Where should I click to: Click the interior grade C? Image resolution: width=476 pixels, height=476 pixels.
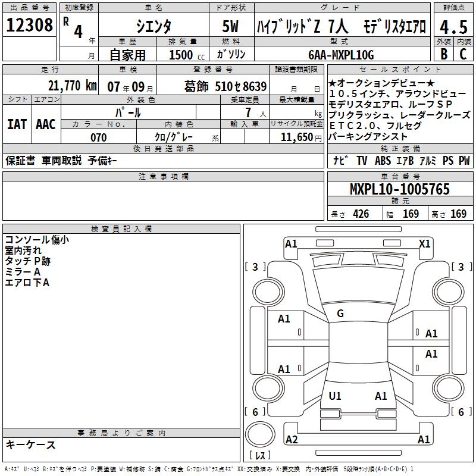pyautogui.click(x=463, y=54)
